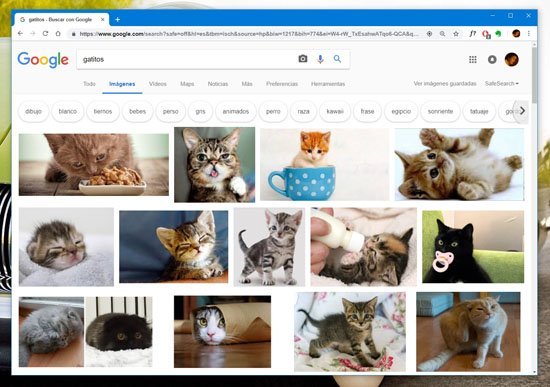Filter by the frase chip
Screen dimensions: 550x387
pyautogui.click(x=367, y=111)
